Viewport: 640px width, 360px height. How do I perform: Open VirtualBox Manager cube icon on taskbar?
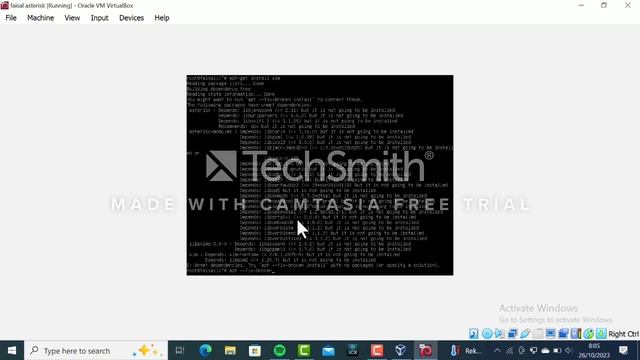[x=401, y=350]
